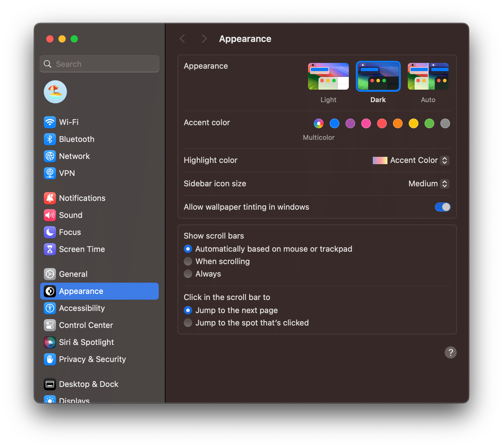This screenshot has width=503, height=448.
Task: Choose Jump to the spot that's clicked
Action: pyautogui.click(x=188, y=323)
